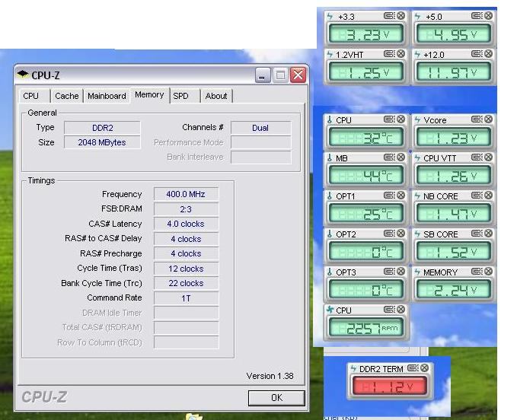Dismiss the Vcore widget using its X icon
517x420 pixels.
(x=489, y=119)
